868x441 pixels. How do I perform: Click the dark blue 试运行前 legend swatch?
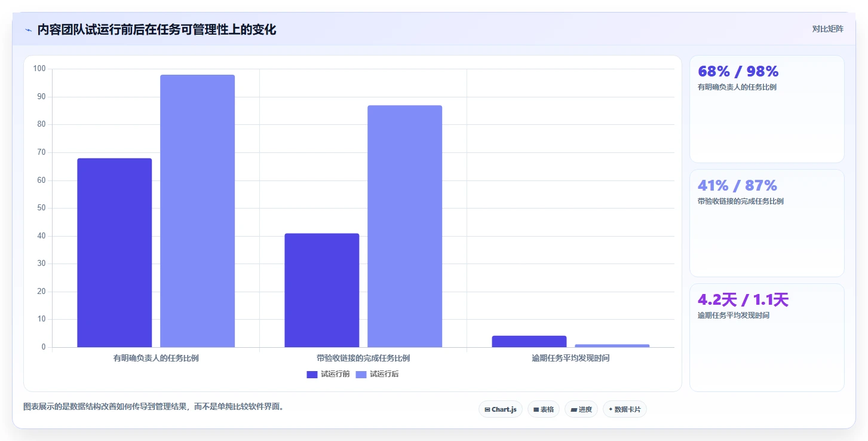pos(312,375)
